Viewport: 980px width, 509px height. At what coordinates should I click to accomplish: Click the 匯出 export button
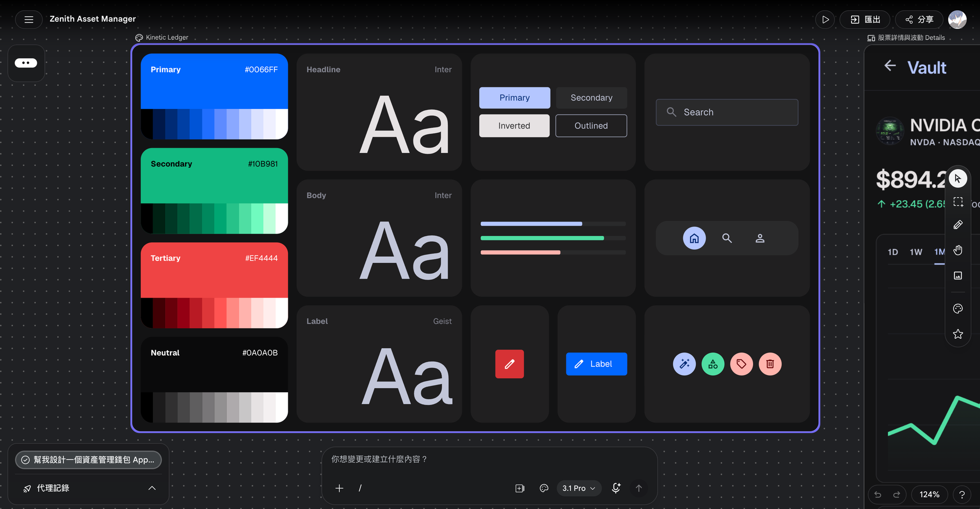(x=865, y=20)
